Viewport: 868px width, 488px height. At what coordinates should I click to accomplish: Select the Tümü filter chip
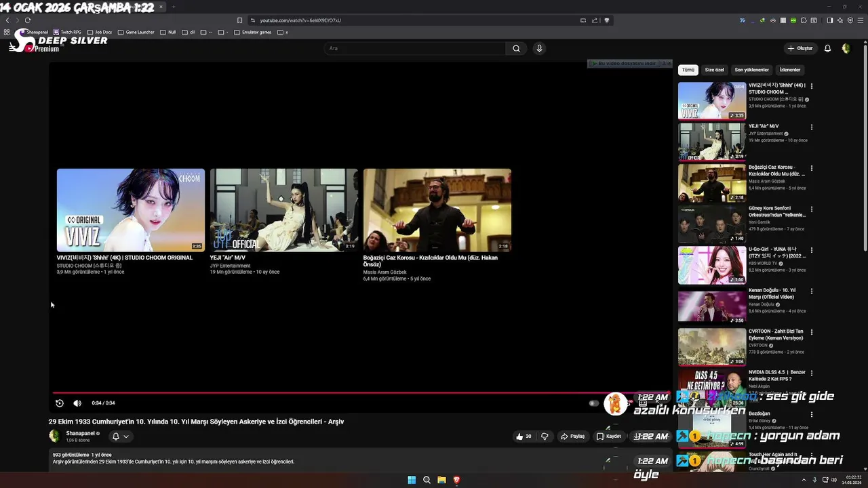(688, 70)
